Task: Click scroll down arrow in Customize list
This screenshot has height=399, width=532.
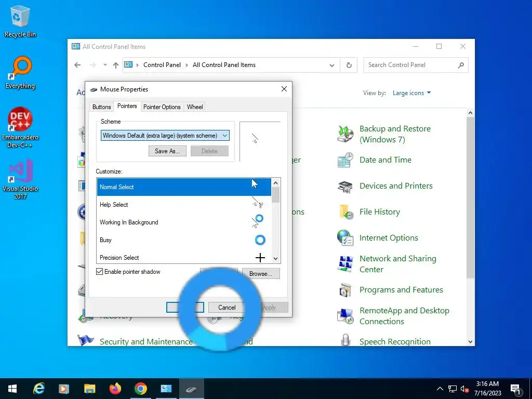Action: click(x=275, y=259)
